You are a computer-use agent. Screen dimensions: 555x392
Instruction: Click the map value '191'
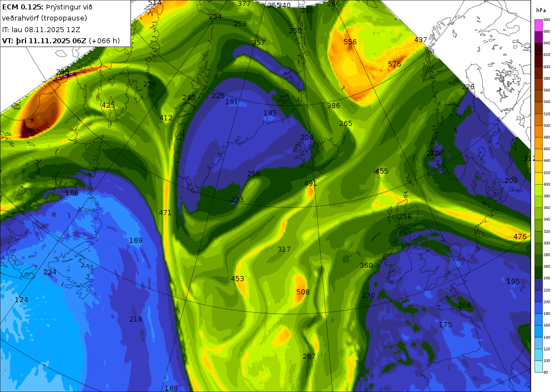231,102
